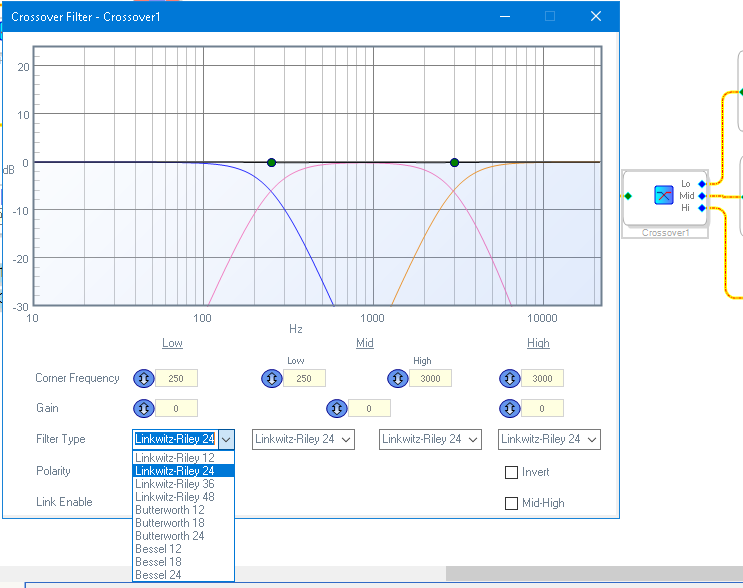Click the Lo output pin on Crossover1

coord(702,184)
